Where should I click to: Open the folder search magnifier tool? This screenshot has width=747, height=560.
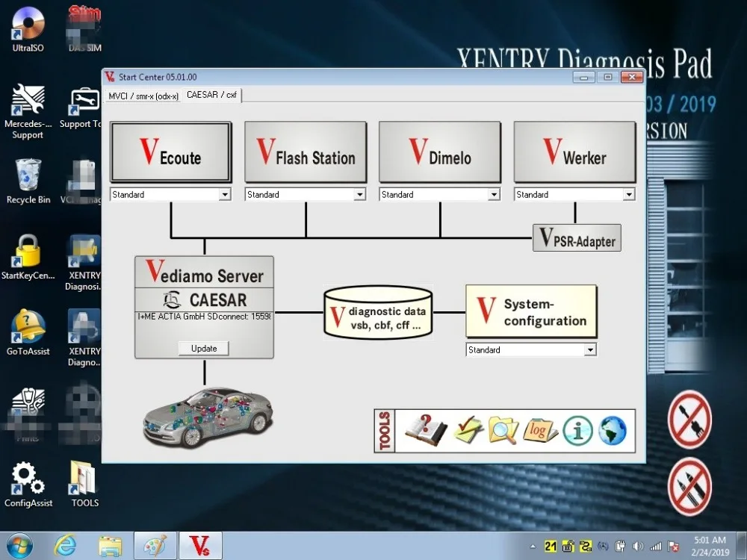(503, 431)
